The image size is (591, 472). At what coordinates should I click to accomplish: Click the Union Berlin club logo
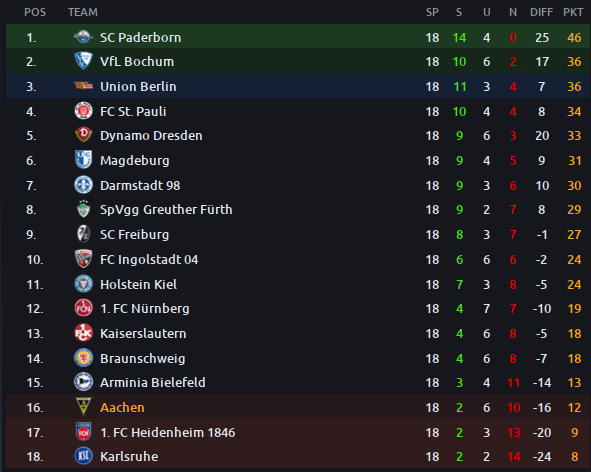coord(83,86)
